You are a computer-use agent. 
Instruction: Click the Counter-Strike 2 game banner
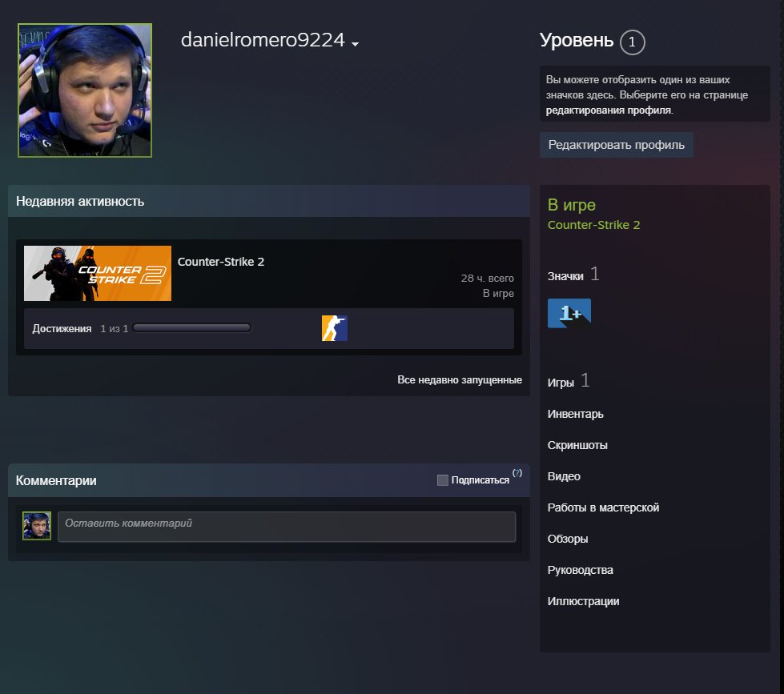pos(98,273)
